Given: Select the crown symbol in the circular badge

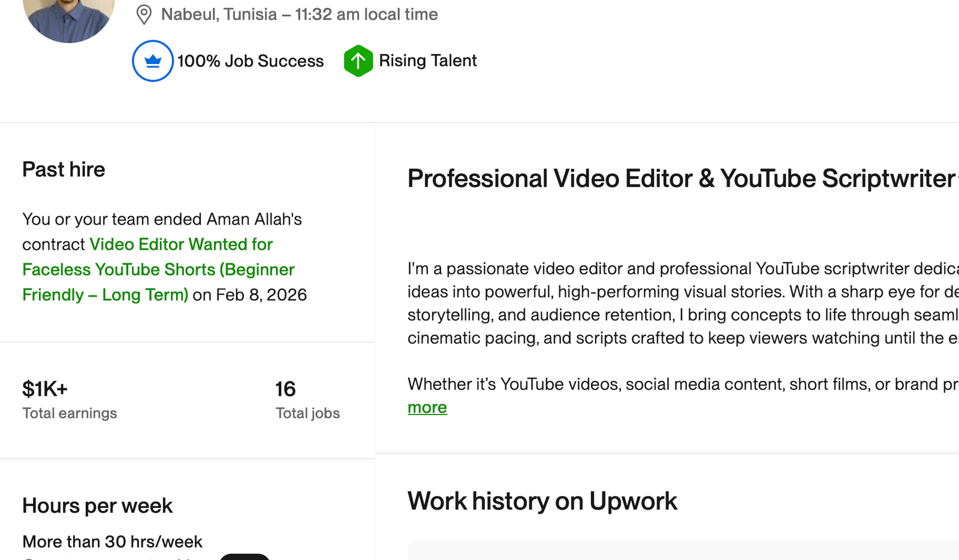Looking at the screenshot, I should (x=152, y=60).
